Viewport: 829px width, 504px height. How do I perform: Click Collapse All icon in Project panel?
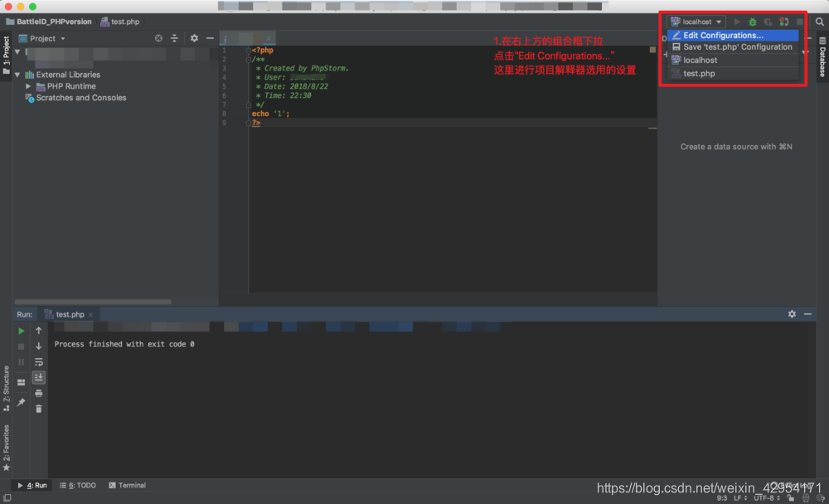pyautogui.click(x=174, y=39)
